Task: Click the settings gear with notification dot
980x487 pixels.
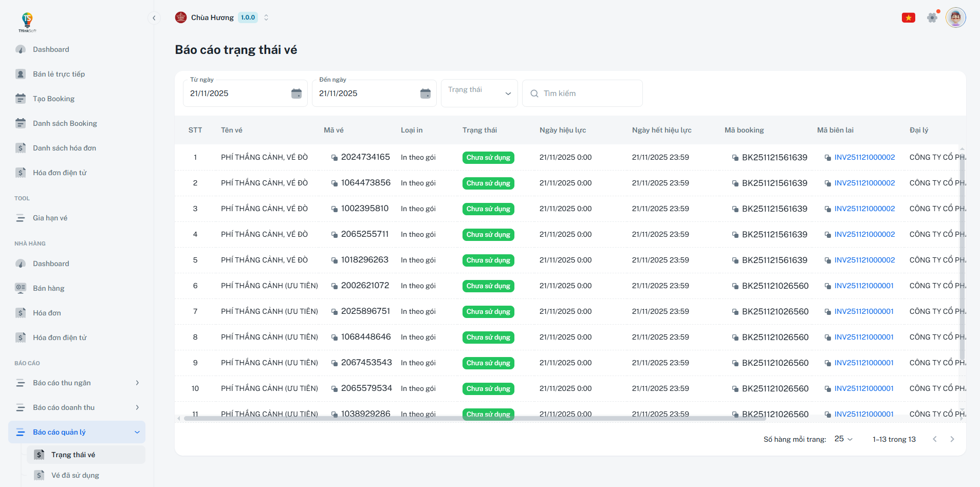Action: click(x=932, y=17)
